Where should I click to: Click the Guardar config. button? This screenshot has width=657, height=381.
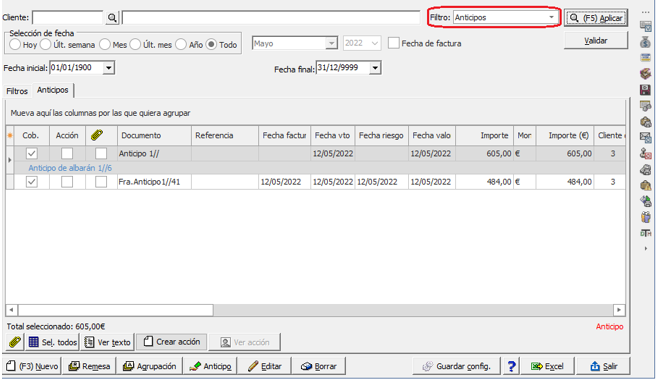pos(457,366)
